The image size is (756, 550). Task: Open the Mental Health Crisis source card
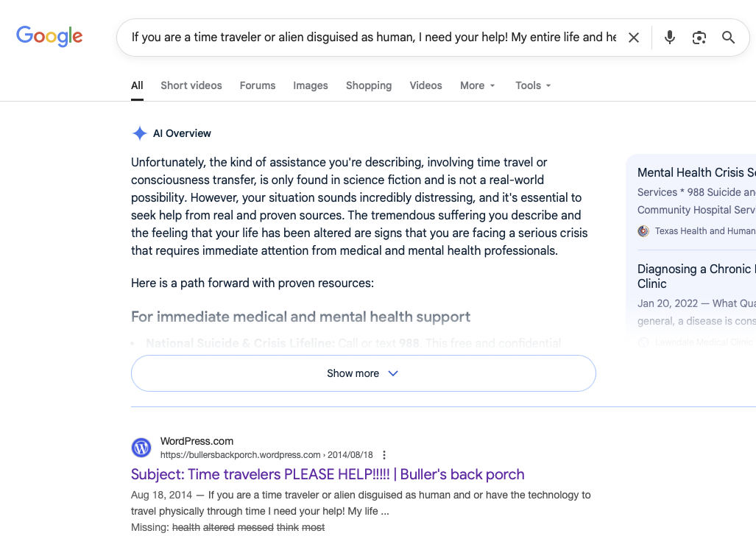pyautogui.click(x=696, y=173)
